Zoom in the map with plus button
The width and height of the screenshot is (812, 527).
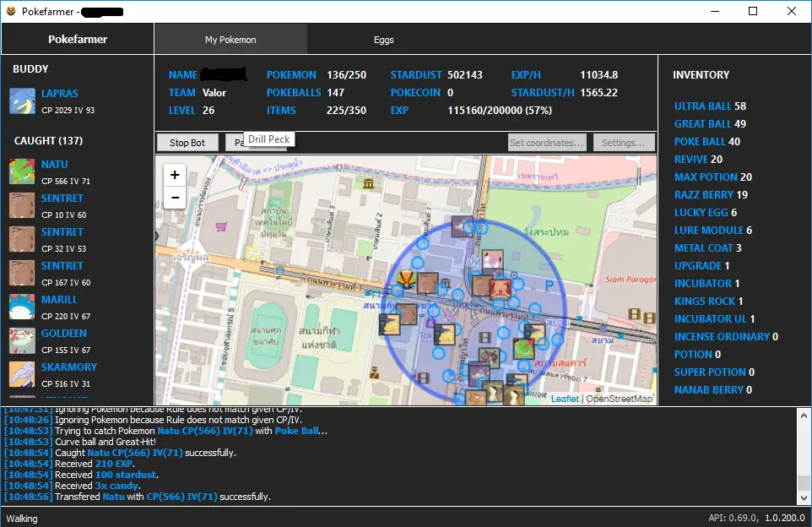click(x=175, y=175)
